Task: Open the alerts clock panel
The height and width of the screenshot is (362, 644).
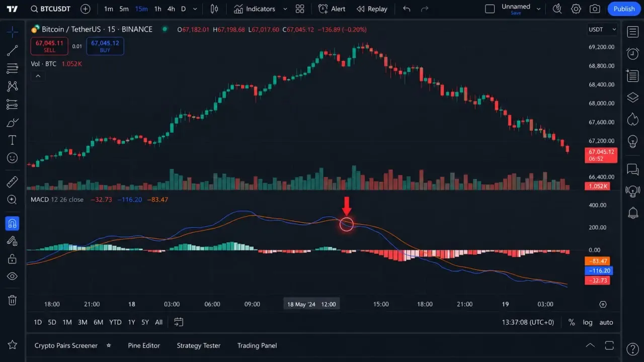Action: [632, 53]
